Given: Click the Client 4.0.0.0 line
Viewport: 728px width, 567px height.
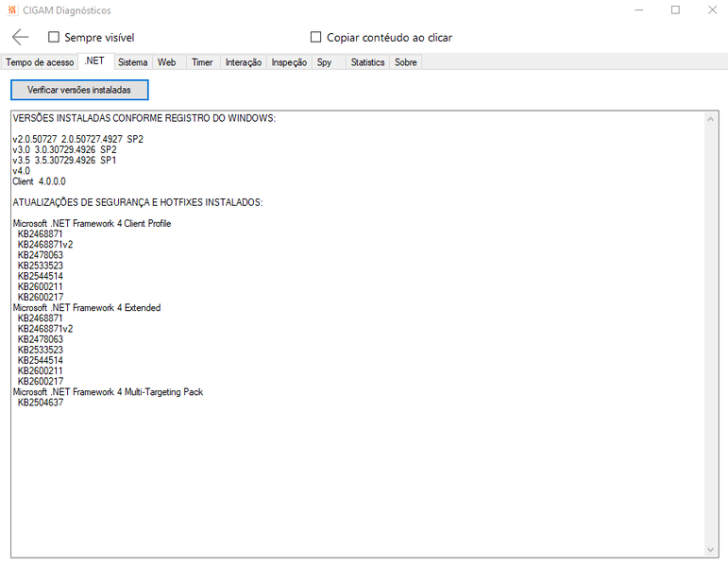Looking at the screenshot, I should [39, 181].
